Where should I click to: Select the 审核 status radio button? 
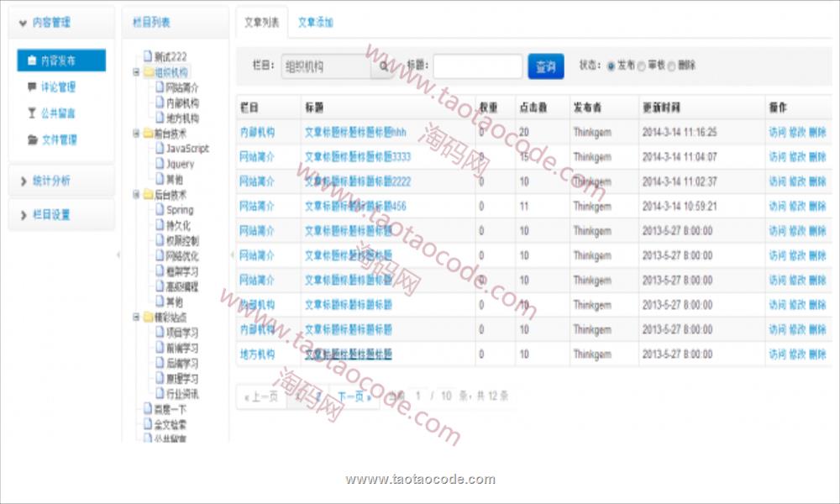point(641,66)
